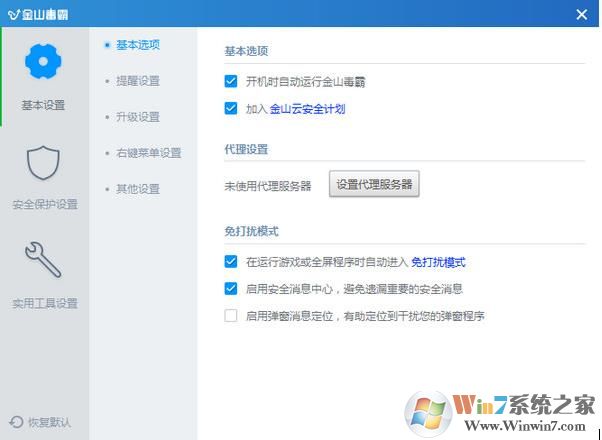Click the 恢复默认 restore icon
Screen dimensions: 602x440
click(16, 422)
